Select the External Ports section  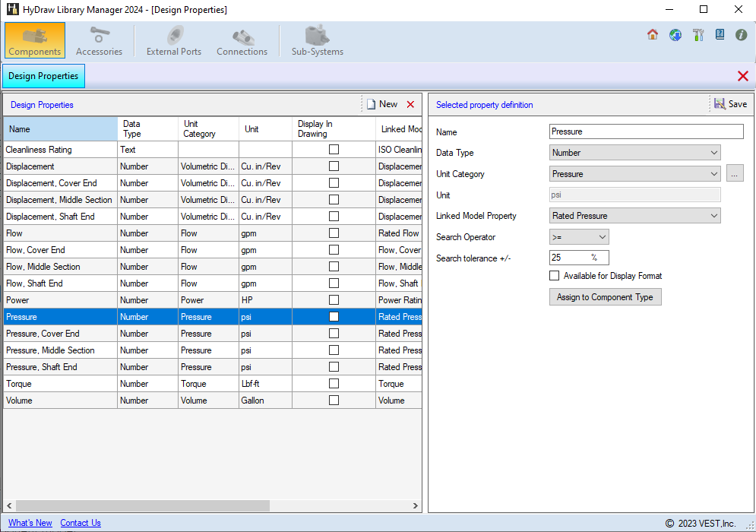(x=173, y=40)
